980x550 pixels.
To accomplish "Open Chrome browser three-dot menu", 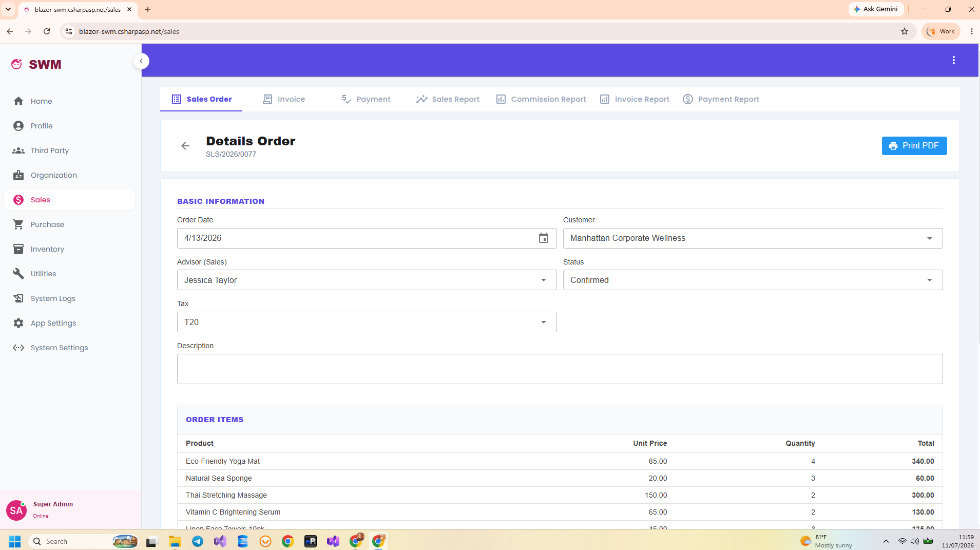I will (972, 31).
